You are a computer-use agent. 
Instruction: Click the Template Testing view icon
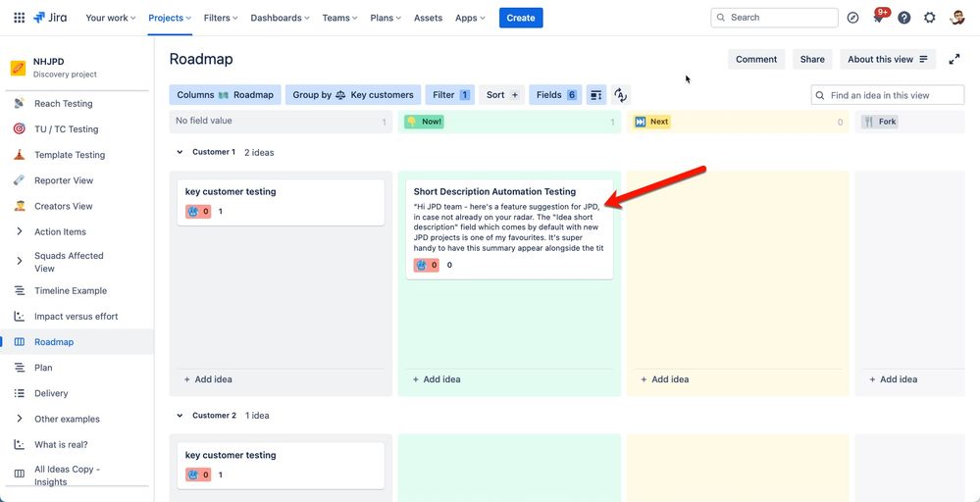(20, 154)
